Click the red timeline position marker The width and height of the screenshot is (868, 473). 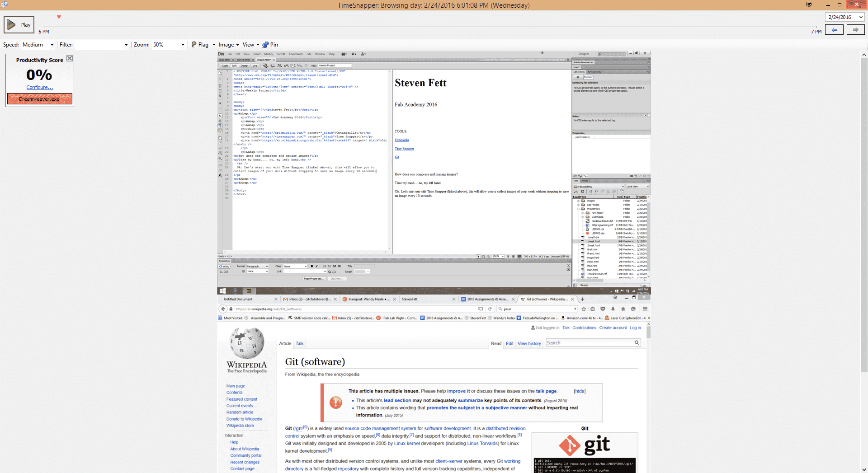pyautogui.click(x=59, y=19)
